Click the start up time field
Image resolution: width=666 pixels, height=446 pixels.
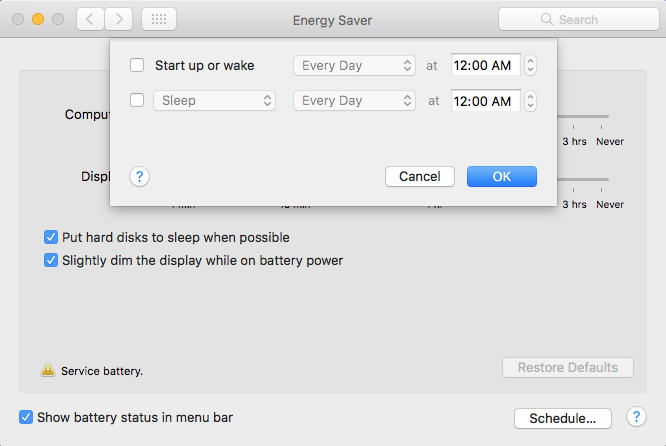(x=484, y=66)
